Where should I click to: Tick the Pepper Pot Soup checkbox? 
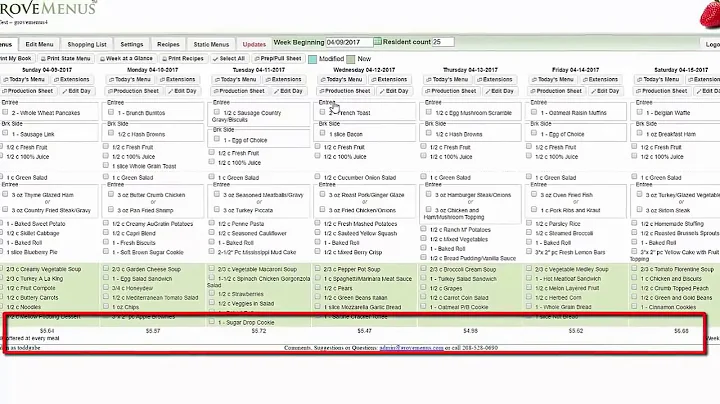[x=317, y=269]
